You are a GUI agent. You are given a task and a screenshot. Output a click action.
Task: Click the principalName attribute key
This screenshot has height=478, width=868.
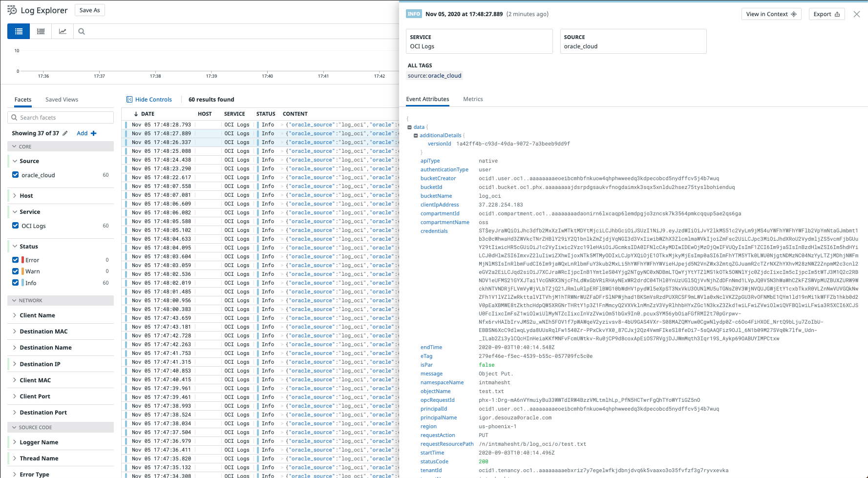tap(439, 418)
